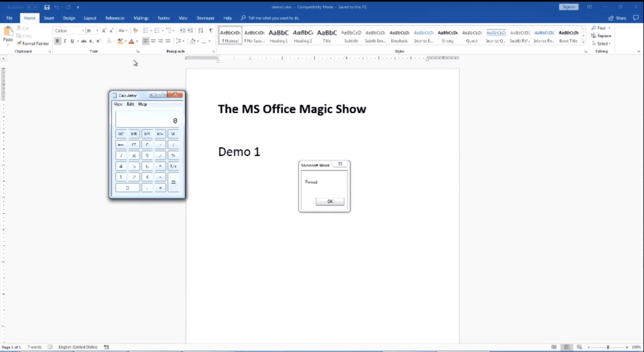Open the Font dialog launcher
The width and height of the screenshot is (644, 352).
[138, 51]
